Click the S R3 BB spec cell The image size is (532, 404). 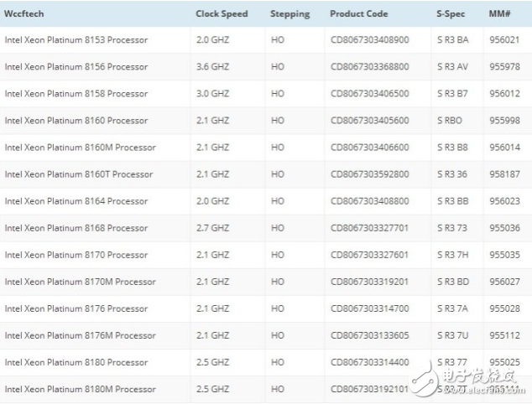pyautogui.click(x=452, y=201)
